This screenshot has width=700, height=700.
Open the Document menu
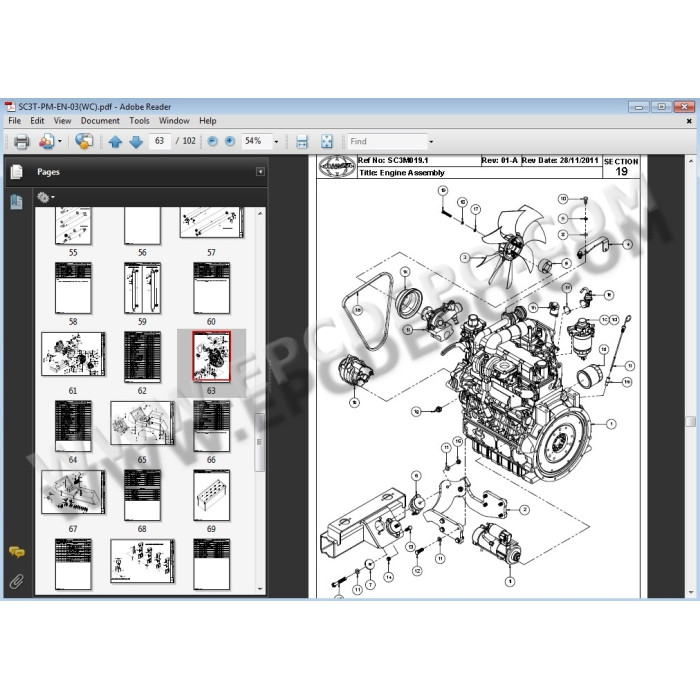click(100, 121)
